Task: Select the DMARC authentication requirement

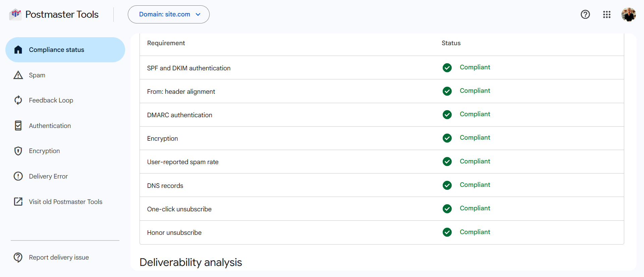Action: 382,115
